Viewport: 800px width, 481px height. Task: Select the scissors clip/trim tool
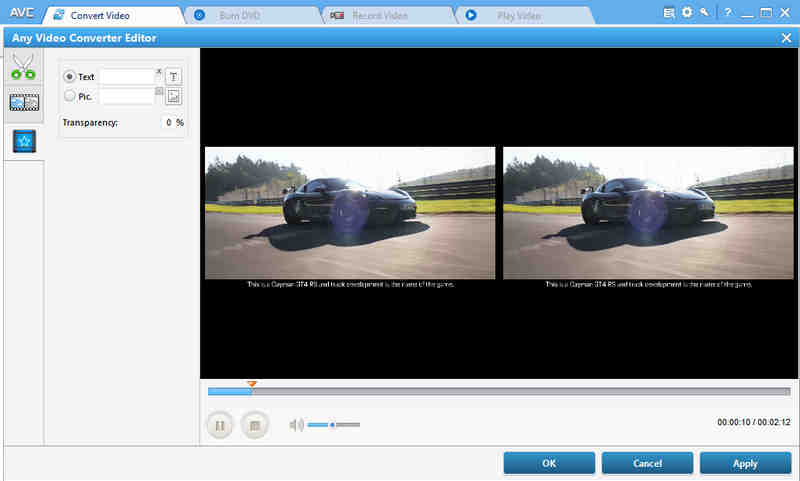[23, 67]
